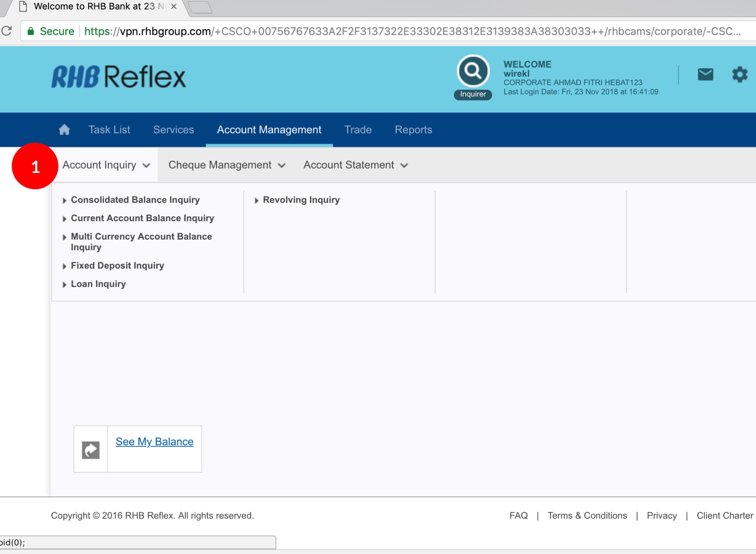Reload the page with the browser refresh icon
This screenshot has width=756, height=554.
tap(7, 31)
